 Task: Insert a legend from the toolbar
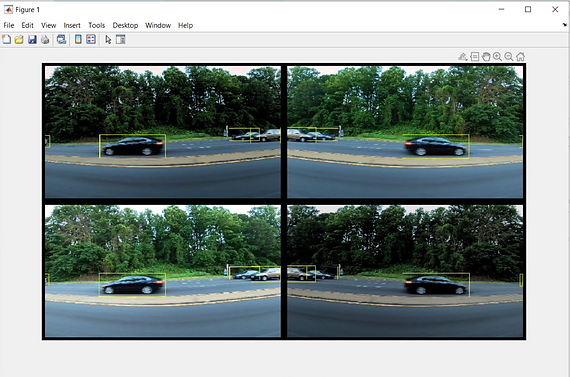pyautogui.click(x=91, y=39)
